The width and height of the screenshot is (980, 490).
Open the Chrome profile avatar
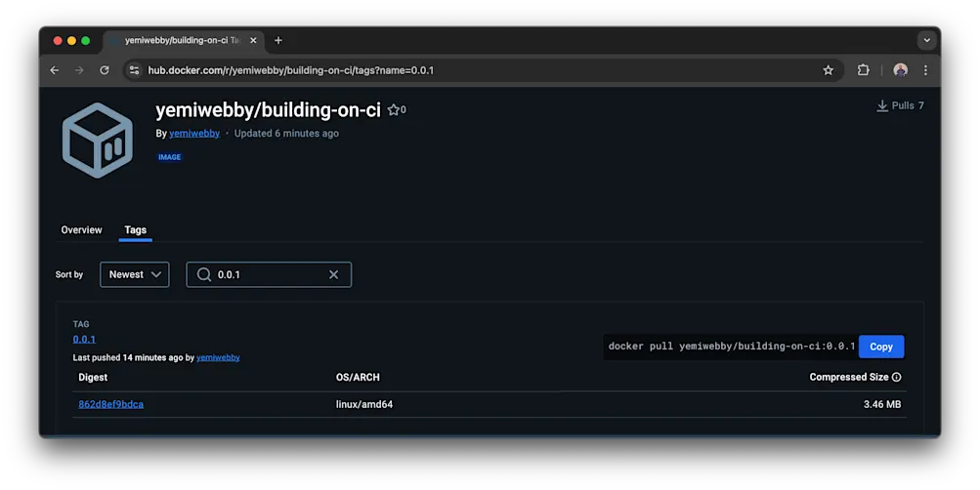coord(900,70)
